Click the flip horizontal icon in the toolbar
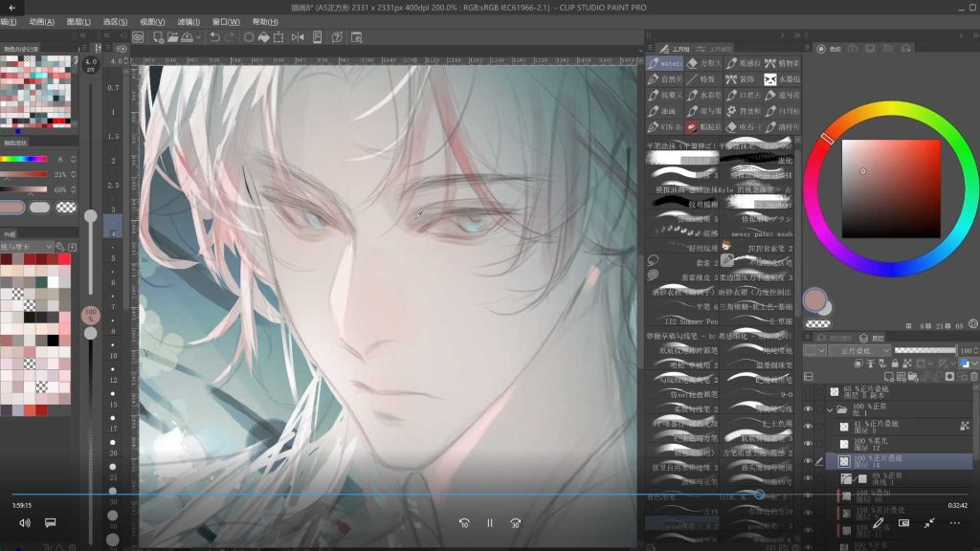This screenshot has height=551, width=980. tap(298, 37)
